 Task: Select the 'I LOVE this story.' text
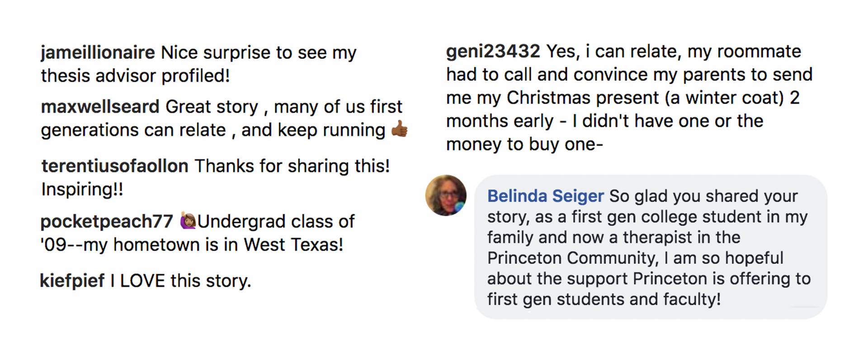pyautogui.click(x=181, y=281)
